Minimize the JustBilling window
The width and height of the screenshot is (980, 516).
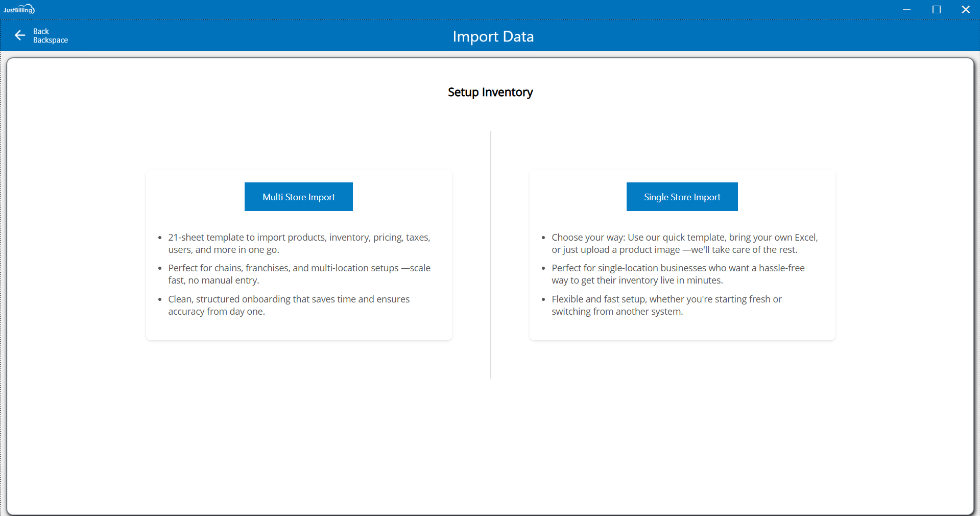[906, 9]
